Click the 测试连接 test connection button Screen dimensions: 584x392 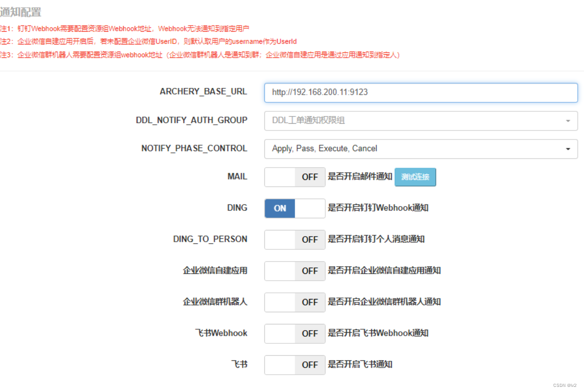point(415,177)
